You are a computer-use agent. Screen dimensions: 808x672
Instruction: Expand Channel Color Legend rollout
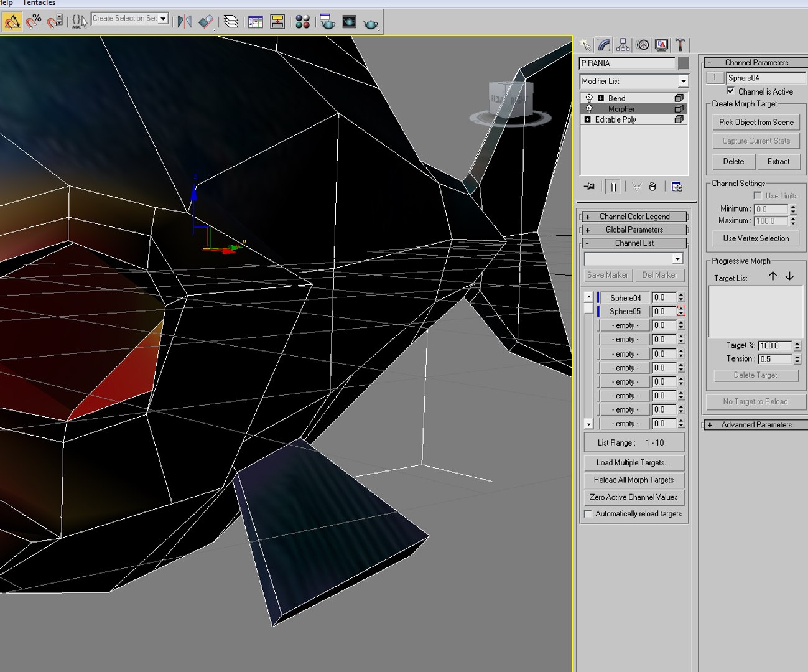pos(634,217)
